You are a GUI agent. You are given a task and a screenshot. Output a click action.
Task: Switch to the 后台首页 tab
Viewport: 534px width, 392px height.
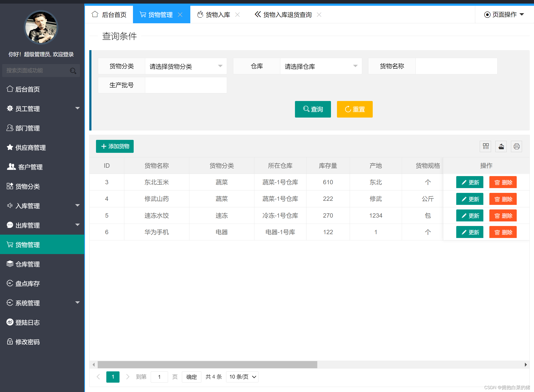pyautogui.click(x=109, y=15)
